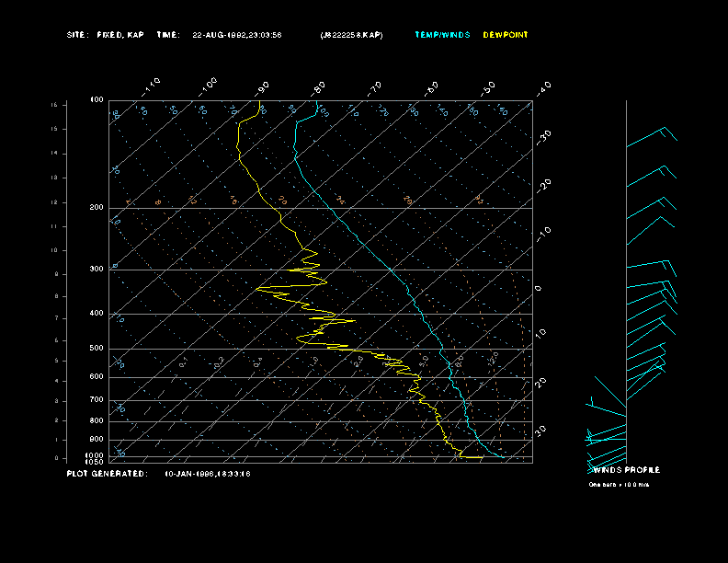Click the 600 pressure level label
The height and width of the screenshot is (563, 728).
coord(97,377)
